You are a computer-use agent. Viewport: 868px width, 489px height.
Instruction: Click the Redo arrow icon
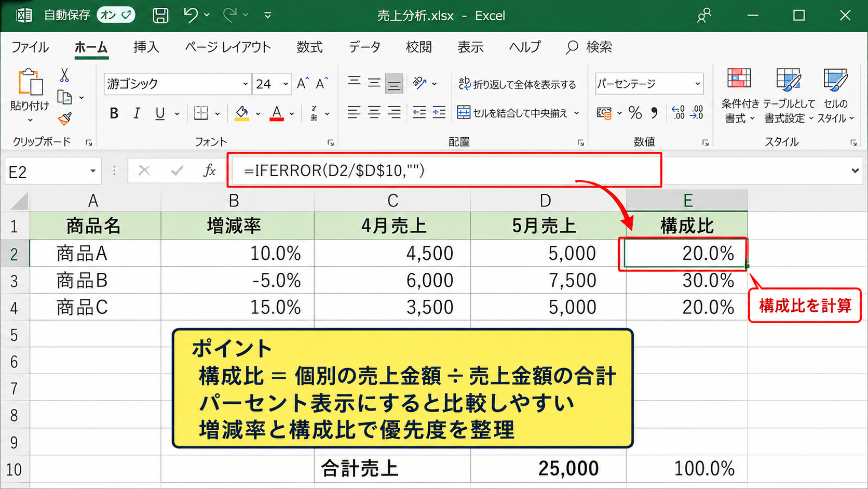(x=230, y=16)
